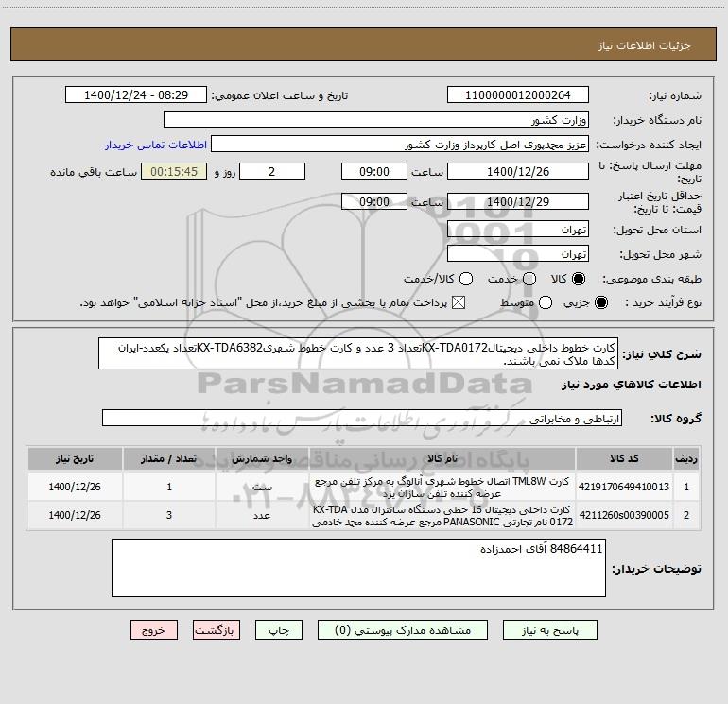Select the کالا/خدمت radio button
The width and height of the screenshot is (728, 704).
(466, 279)
